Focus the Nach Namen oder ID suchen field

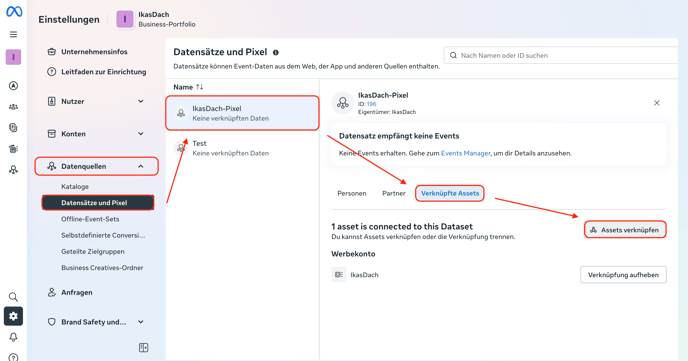click(561, 55)
